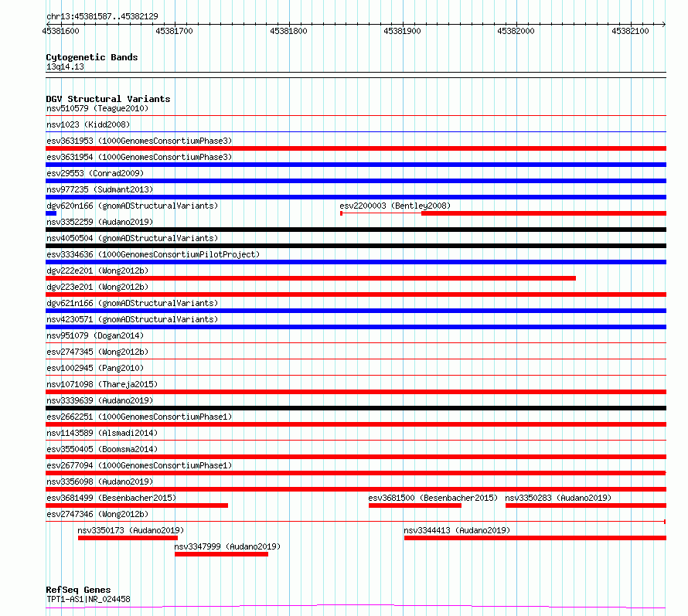Select the red nsv3350173 variant bar

click(x=128, y=538)
